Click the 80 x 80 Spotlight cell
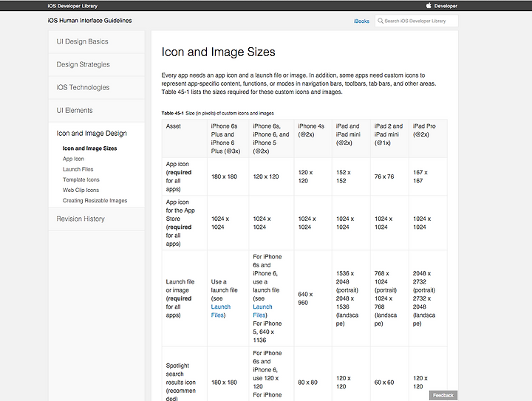Viewport: 532px width, 401px height. [x=313, y=374]
